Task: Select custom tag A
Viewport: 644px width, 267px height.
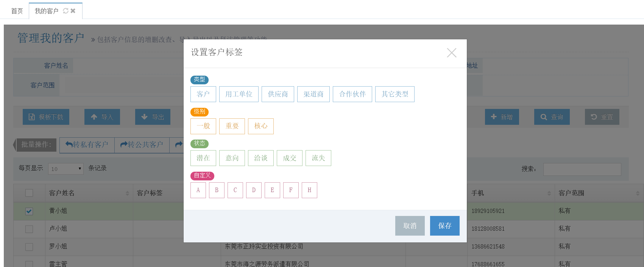Action: tap(198, 190)
